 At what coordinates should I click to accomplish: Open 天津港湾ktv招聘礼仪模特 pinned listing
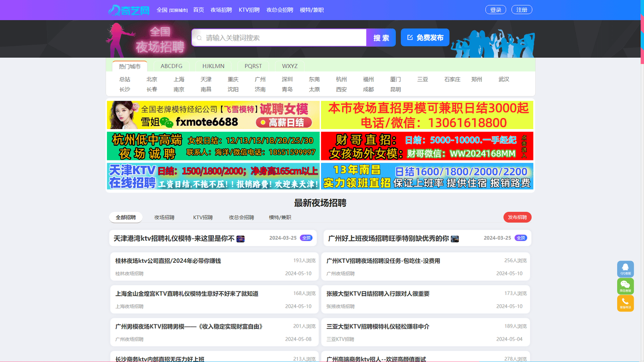click(x=174, y=239)
